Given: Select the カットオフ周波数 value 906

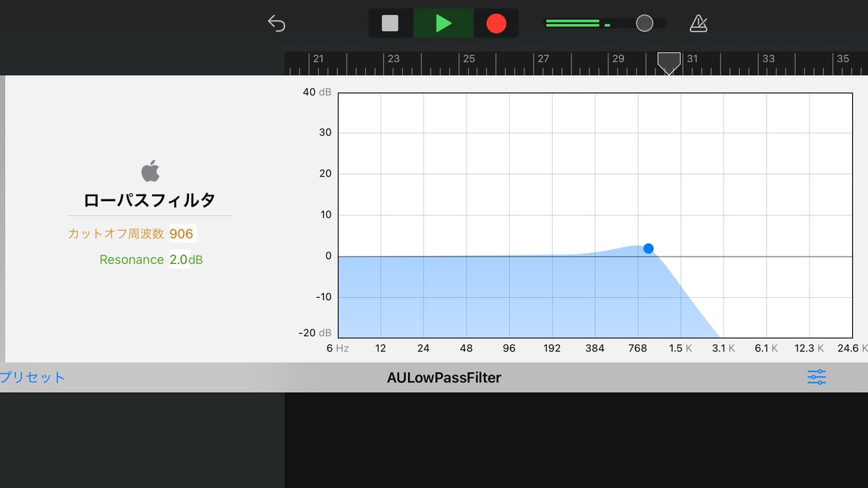Looking at the screenshot, I should click(x=182, y=234).
